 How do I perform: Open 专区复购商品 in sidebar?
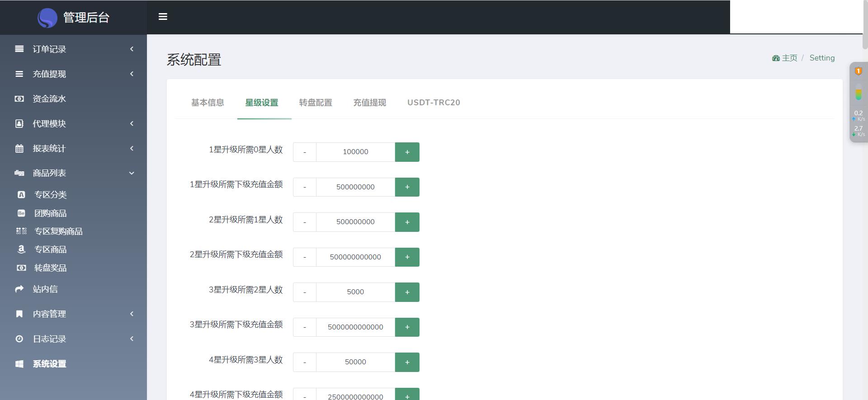[x=58, y=231]
